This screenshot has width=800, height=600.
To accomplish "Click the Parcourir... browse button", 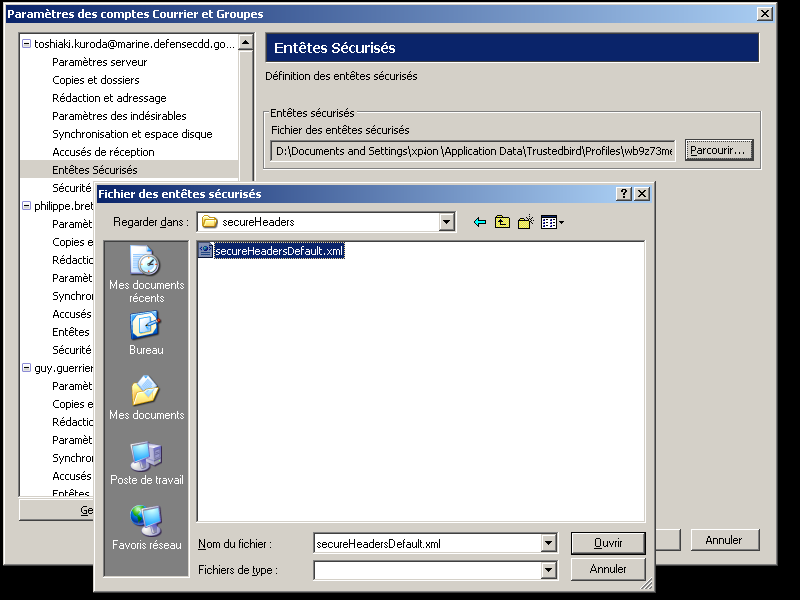I will coord(718,150).
